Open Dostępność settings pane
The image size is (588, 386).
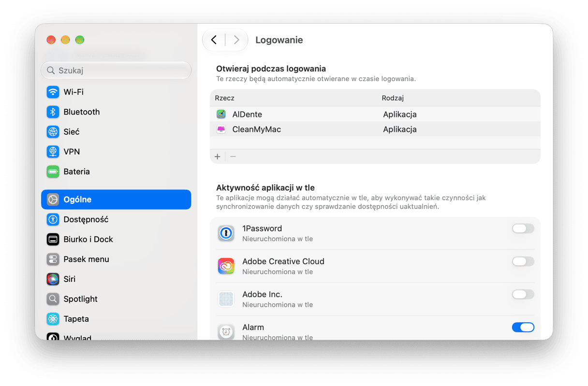point(116,219)
